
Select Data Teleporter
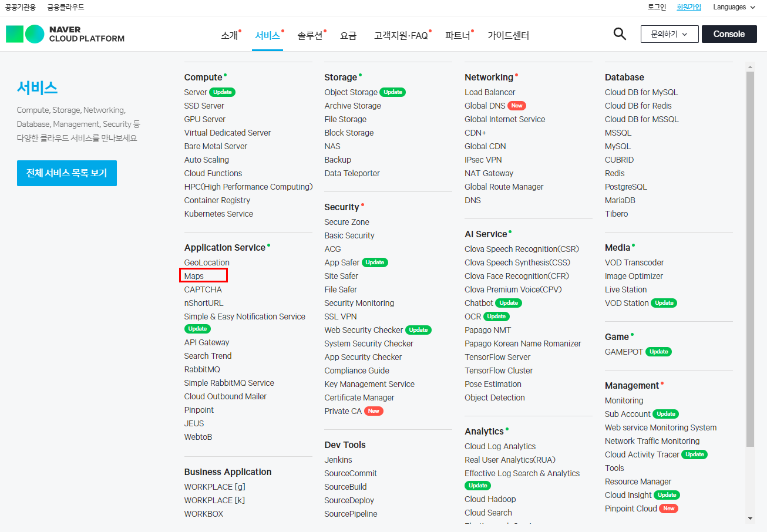point(352,173)
